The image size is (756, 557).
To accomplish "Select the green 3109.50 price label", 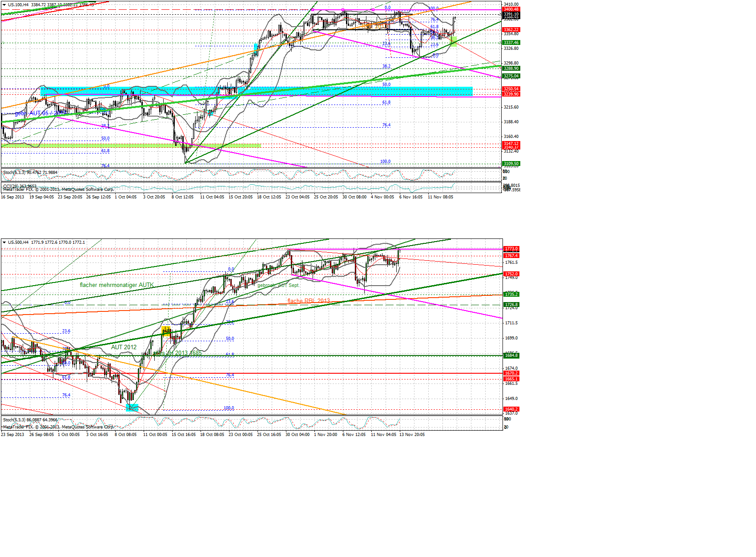I will (x=511, y=164).
